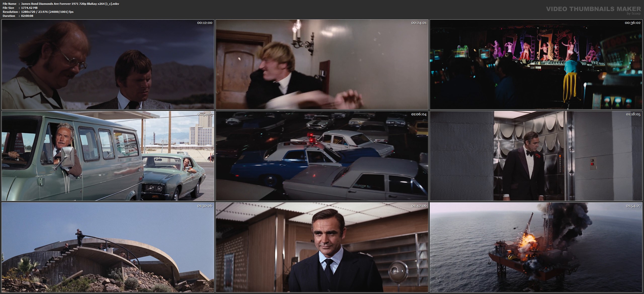Viewport: 644px width, 294px height.
Task: Click the resolution value 1280x720 / 23.976 fps
Action: 47,12
